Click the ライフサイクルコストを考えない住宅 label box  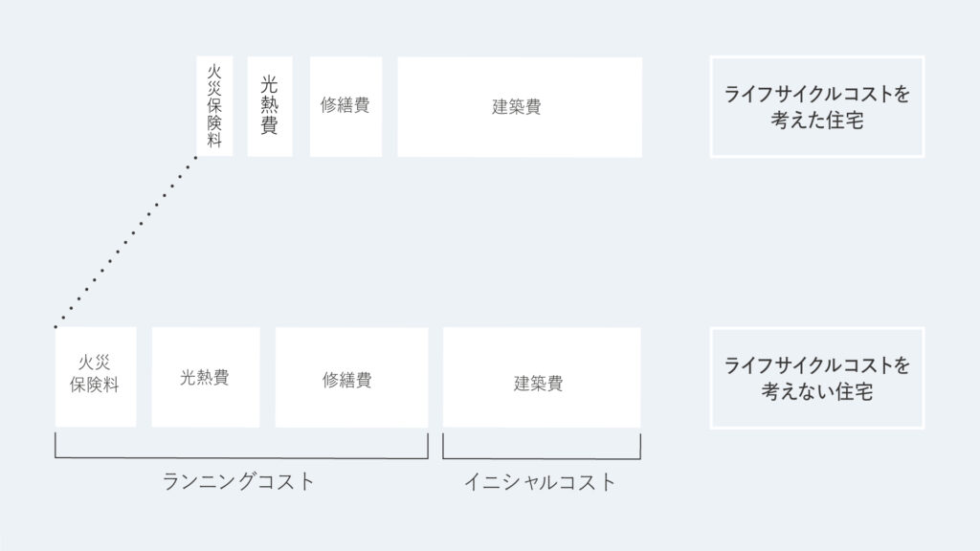[816, 378]
